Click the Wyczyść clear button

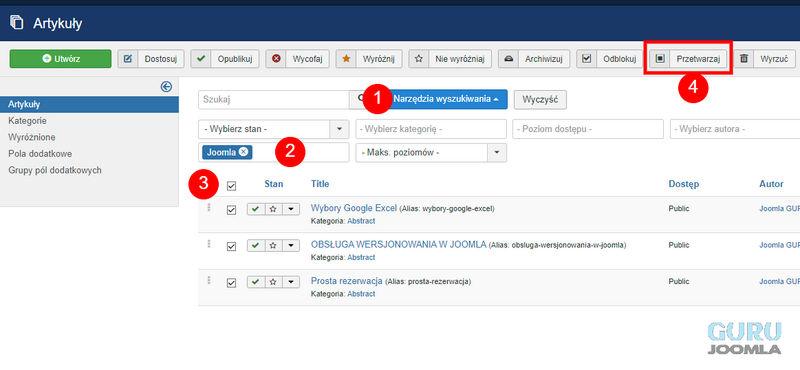[x=540, y=100]
